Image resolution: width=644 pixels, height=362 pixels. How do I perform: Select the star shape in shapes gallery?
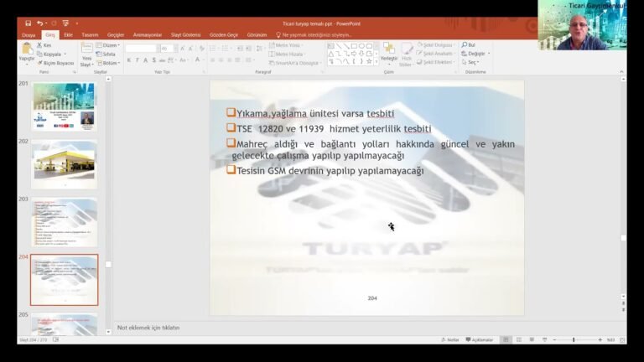point(369,61)
